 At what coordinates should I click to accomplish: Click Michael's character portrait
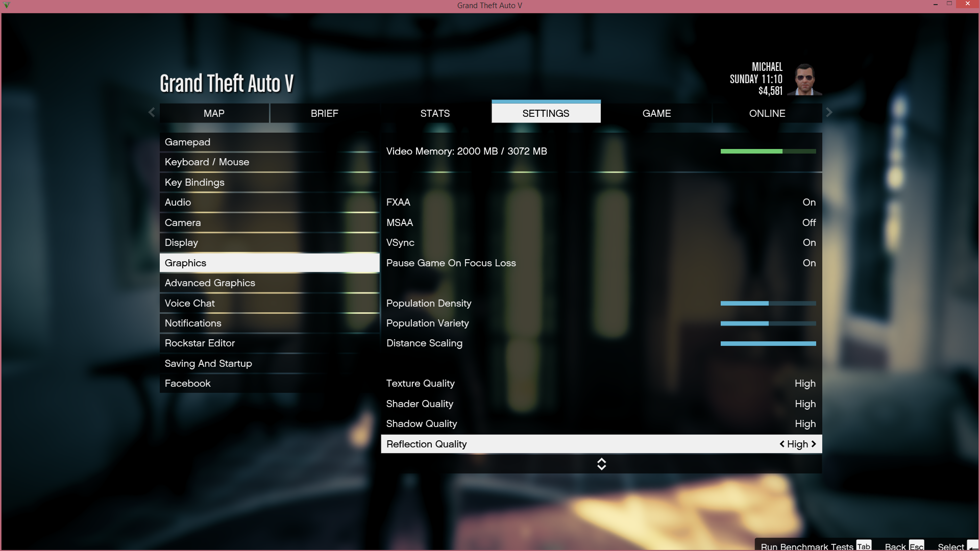click(x=805, y=80)
